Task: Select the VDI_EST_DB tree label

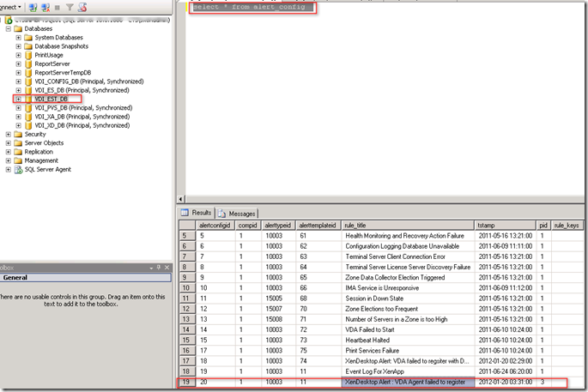Action: pyautogui.click(x=51, y=99)
